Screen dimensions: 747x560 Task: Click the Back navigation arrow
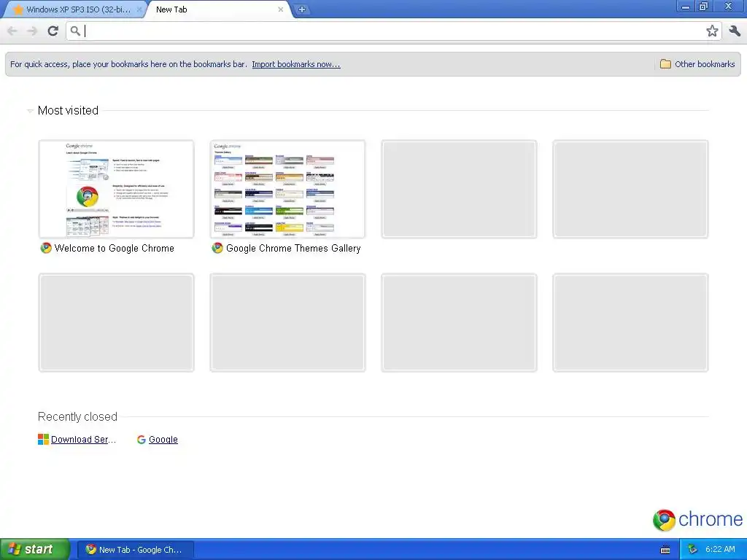12,31
